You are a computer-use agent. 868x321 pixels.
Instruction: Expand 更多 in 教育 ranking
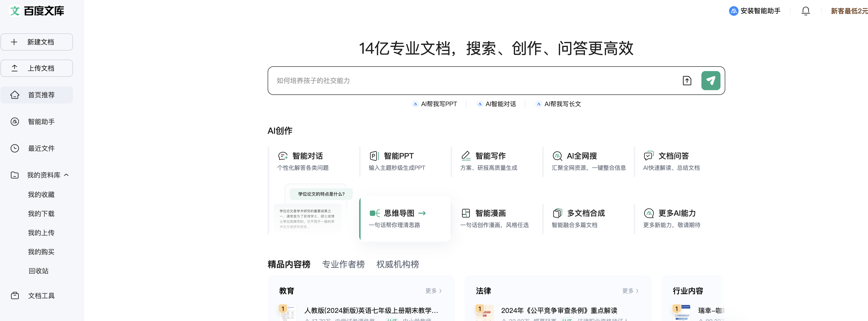tap(433, 291)
